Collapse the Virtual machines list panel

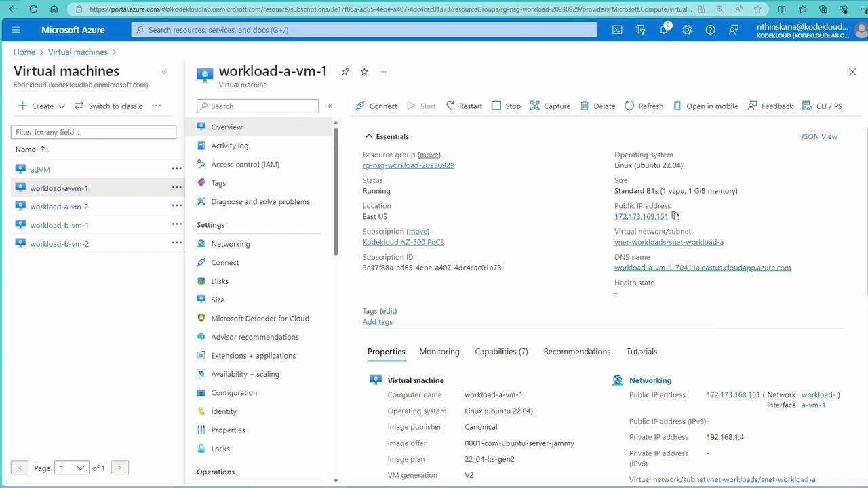(164, 71)
